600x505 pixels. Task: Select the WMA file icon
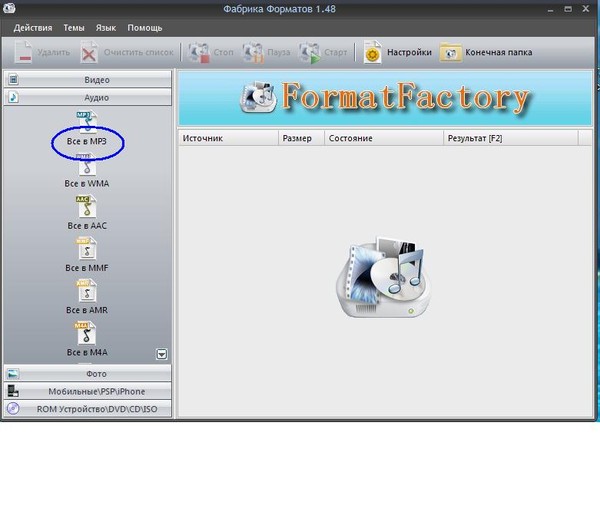coord(87,165)
